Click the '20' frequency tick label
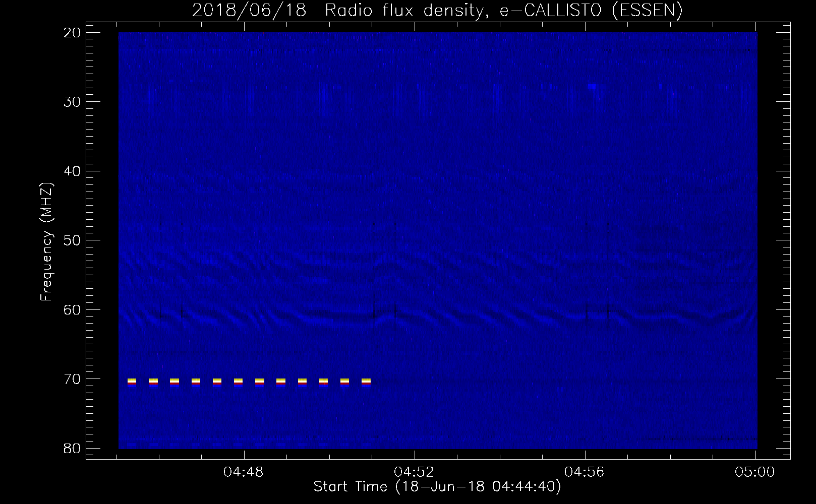 click(73, 33)
